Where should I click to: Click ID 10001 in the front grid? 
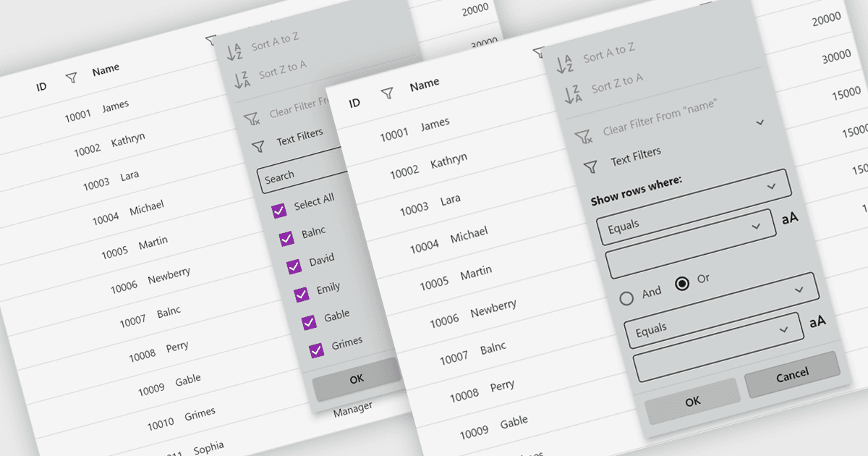394,134
